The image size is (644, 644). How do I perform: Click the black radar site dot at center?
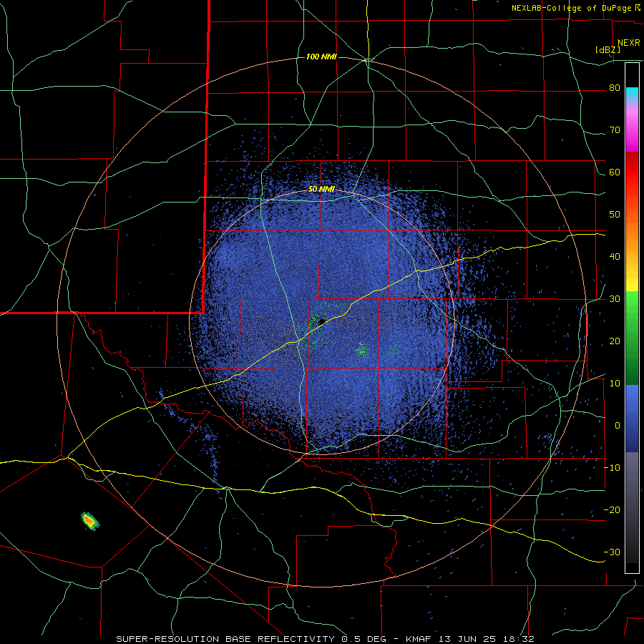tap(322, 321)
